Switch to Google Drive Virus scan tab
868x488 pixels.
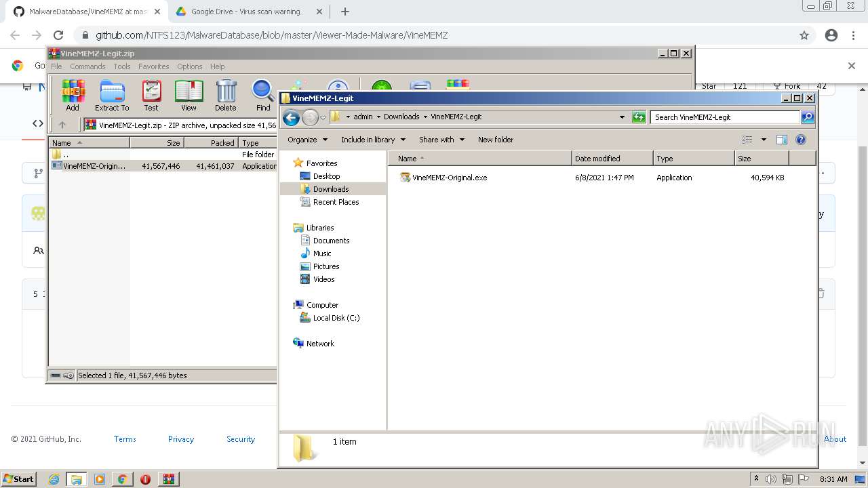pyautogui.click(x=245, y=12)
